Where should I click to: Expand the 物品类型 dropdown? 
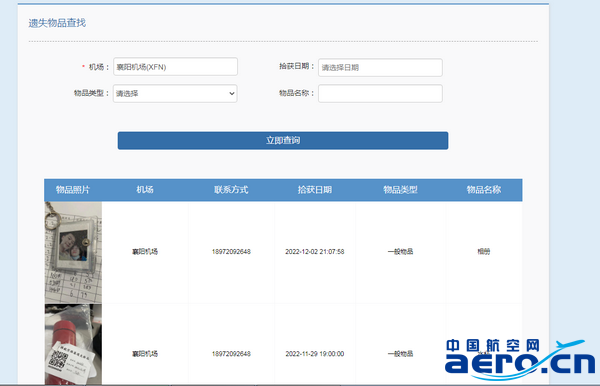[175, 93]
